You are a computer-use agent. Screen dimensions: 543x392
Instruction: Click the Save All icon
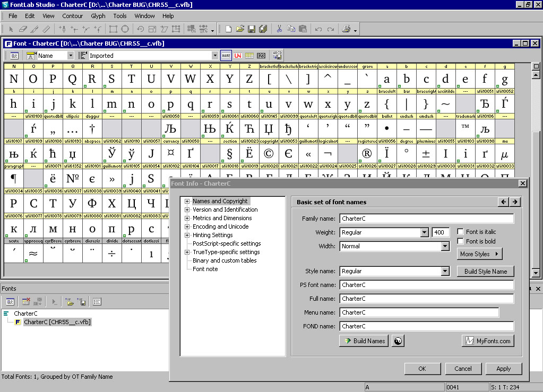click(263, 29)
